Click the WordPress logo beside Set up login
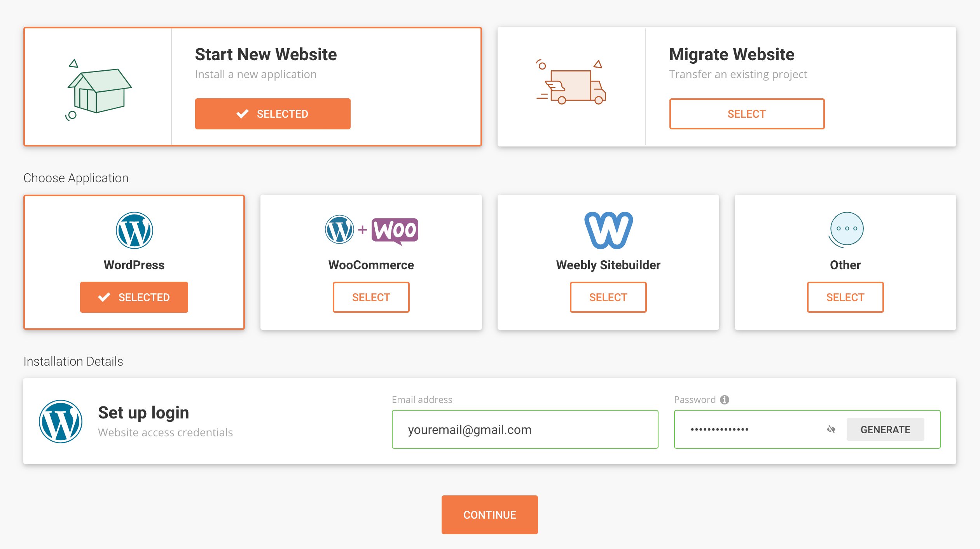This screenshot has width=980, height=549. (61, 422)
